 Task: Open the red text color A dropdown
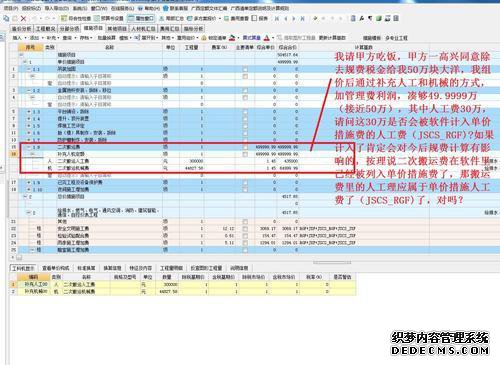pos(268,38)
